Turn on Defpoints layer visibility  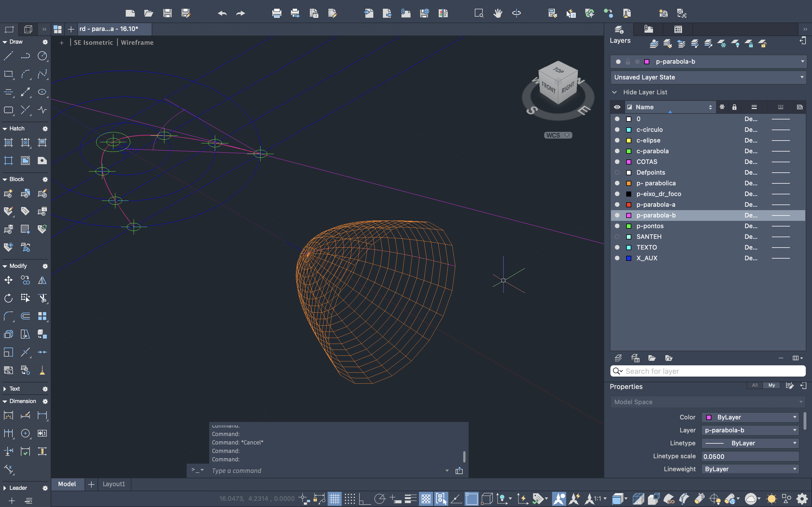tap(617, 172)
